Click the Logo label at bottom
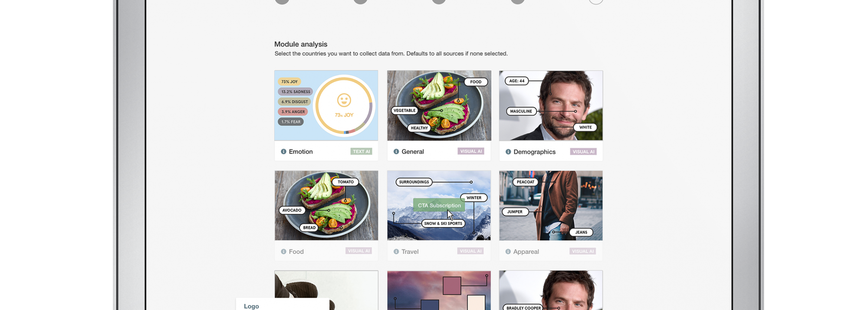Viewport: 868px width, 310px height. pos(251,306)
